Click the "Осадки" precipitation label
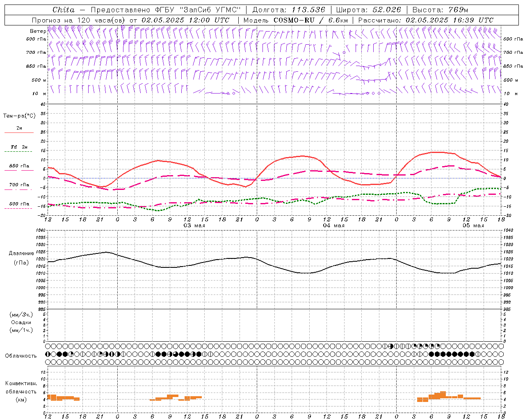Viewport: 525px width, 420px height. (x=21, y=322)
